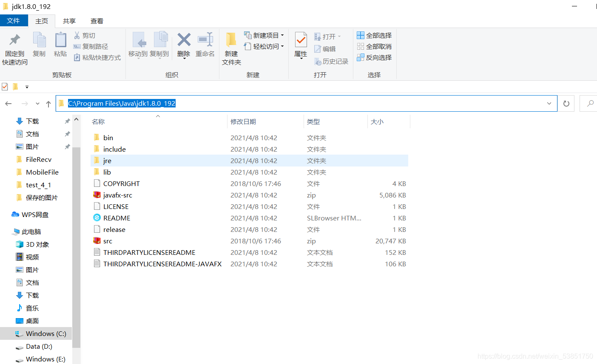The width and height of the screenshot is (597, 364).
Task: Open the address bar history dropdown
Action: [x=549, y=104]
